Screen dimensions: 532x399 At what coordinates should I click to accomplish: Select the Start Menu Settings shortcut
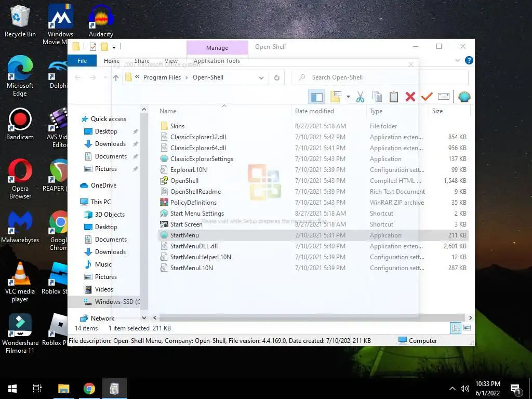[197, 214]
